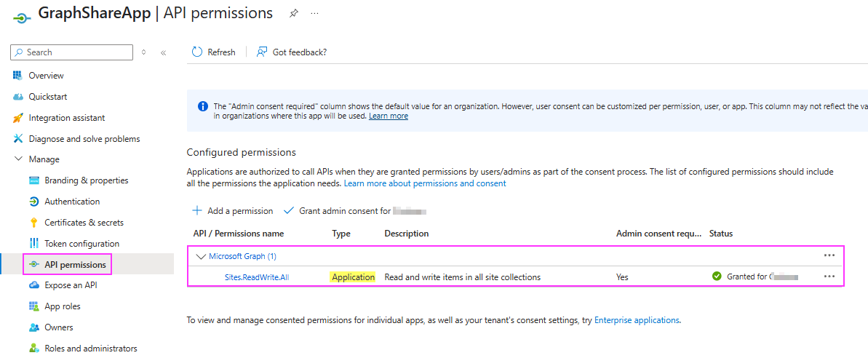The width and height of the screenshot is (868, 358).
Task: Open ellipsis menu for Microsoft Graph row
Action: 829,255
